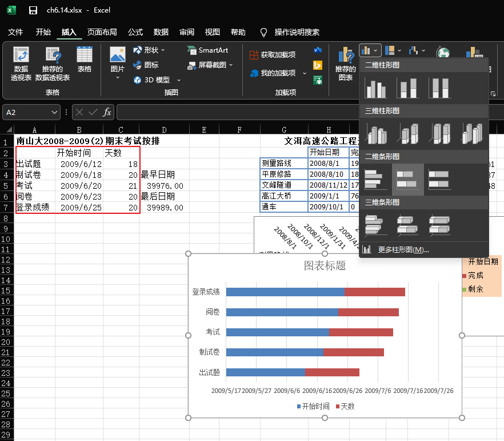Click the 完成 legend entry

(x=473, y=275)
